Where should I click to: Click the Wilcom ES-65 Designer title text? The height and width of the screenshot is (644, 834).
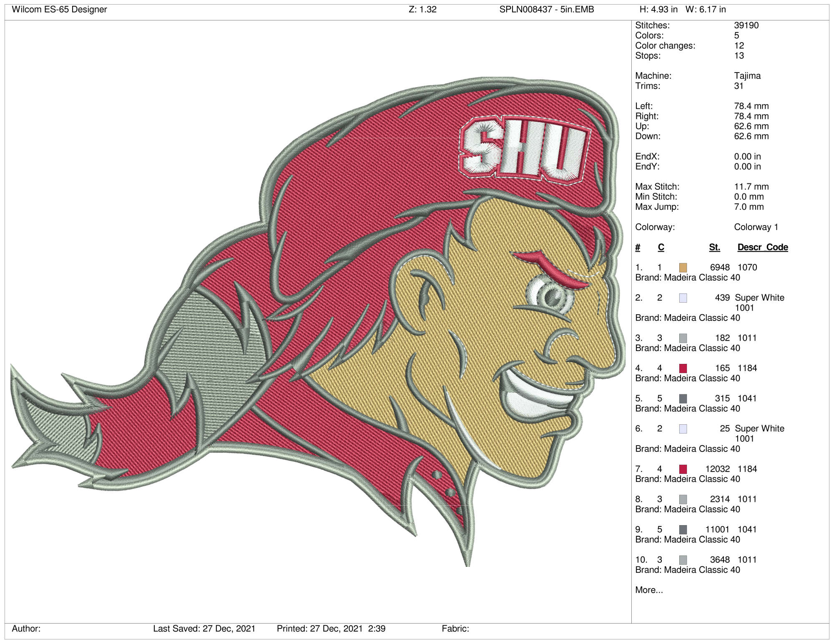point(59,9)
